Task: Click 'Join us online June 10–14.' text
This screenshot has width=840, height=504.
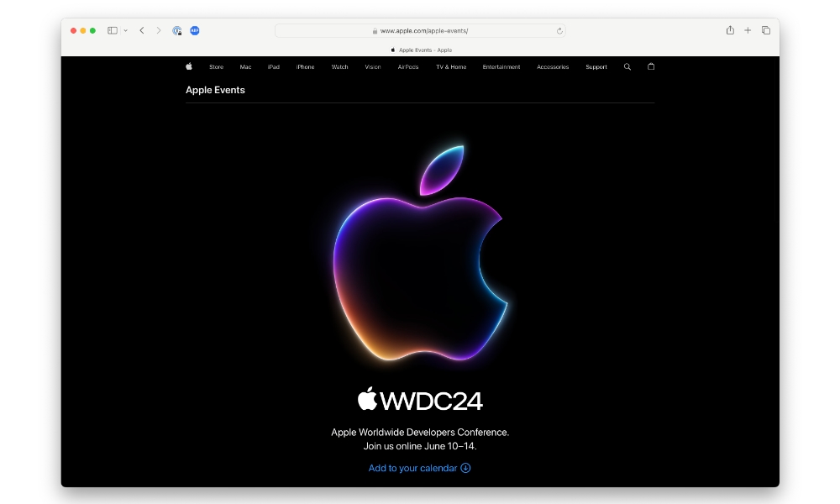Action: (420, 446)
